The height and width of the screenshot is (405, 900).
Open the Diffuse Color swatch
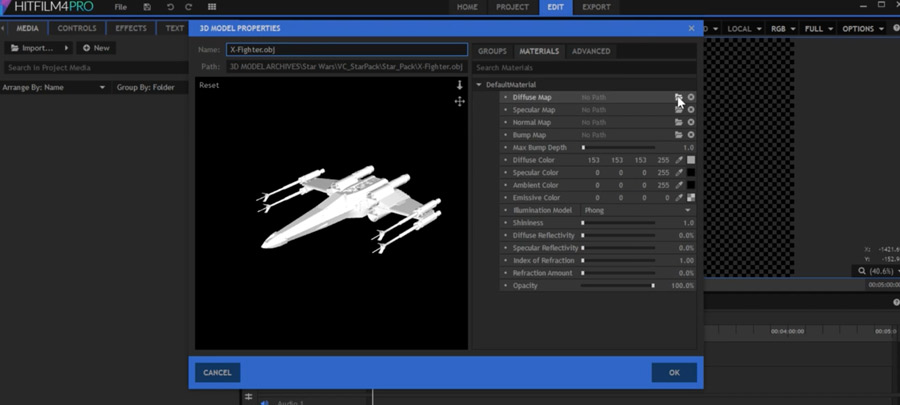[691, 160]
